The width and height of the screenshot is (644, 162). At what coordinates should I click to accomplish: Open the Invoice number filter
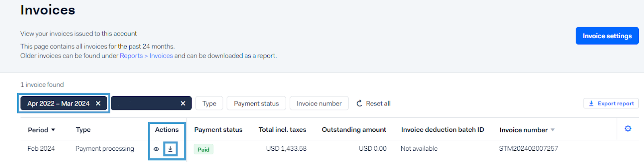(319, 104)
